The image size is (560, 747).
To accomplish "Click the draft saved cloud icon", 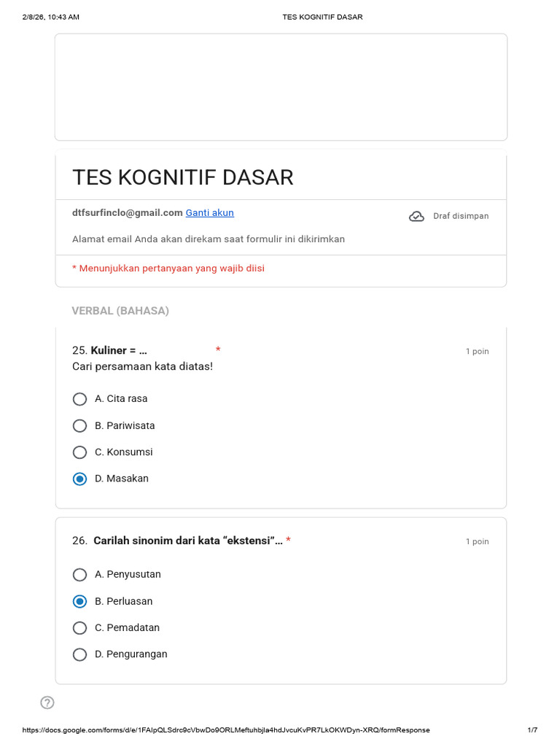I will click(x=416, y=216).
